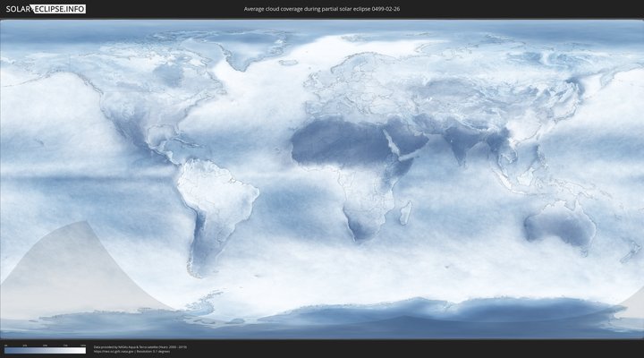
Task: Click the SOLAR-ECLIPSE.INFO logo
Action: pos(46,9)
